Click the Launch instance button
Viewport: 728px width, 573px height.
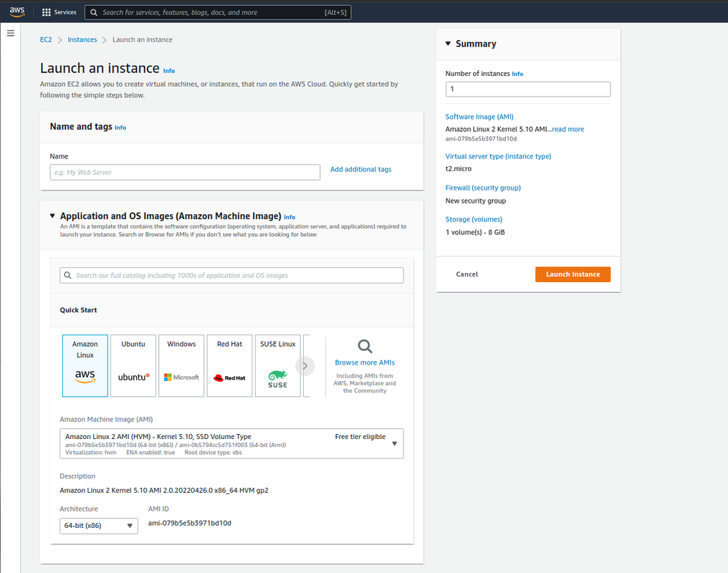coord(573,274)
